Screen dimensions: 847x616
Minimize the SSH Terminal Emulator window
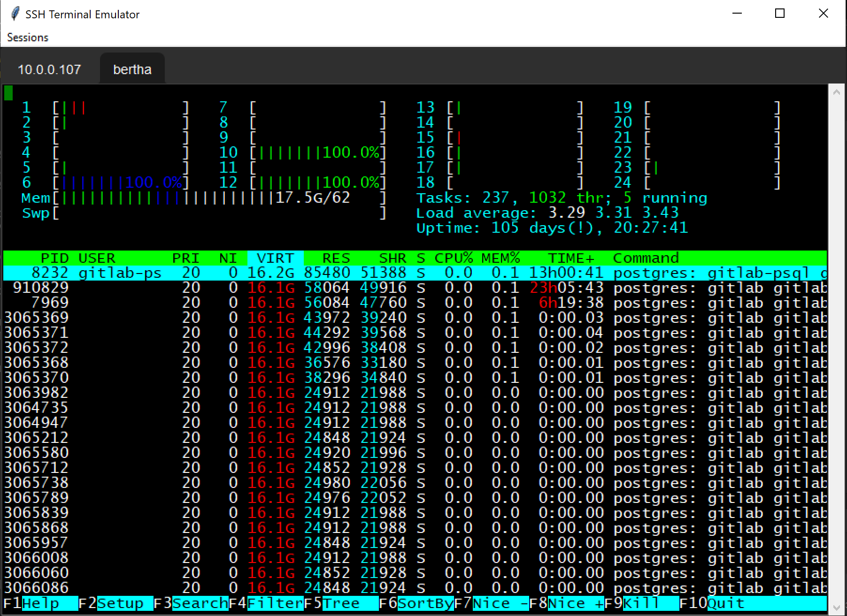(737, 14)
